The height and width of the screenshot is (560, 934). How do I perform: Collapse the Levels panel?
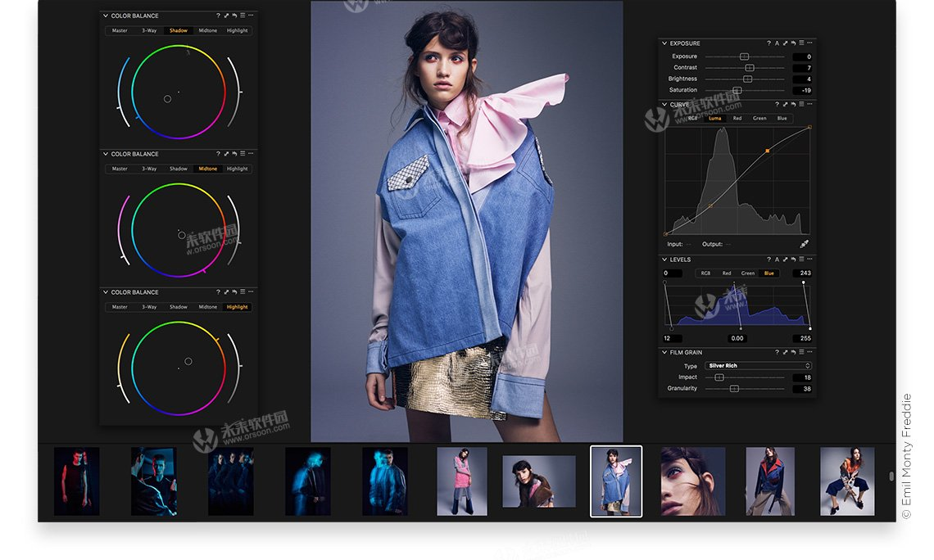664,260
